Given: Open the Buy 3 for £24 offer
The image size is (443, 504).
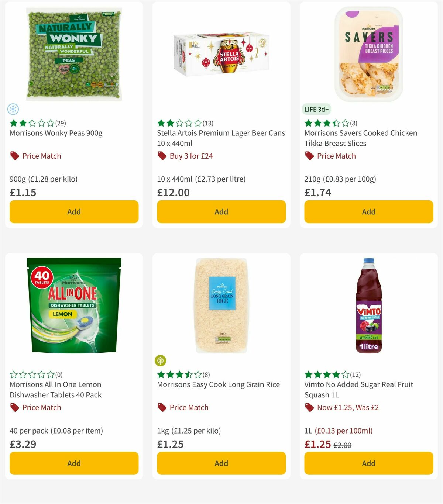Looking at the screenshot, I should point(190,156).
